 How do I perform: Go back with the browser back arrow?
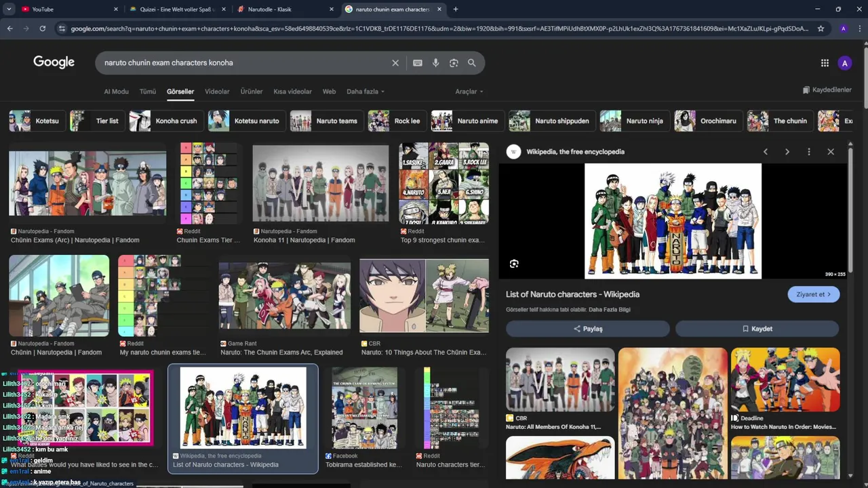[x=9, y=28]
